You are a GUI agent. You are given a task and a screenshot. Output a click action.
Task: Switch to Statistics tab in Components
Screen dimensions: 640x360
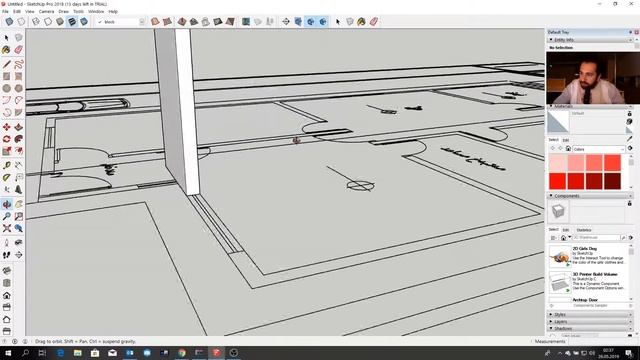point(584,230)
